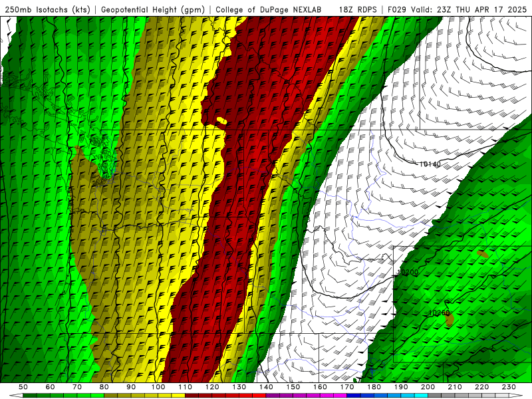Click the 10200 height contour label
Viewport: 532px width, 399px height.
(x=408, y=272)
